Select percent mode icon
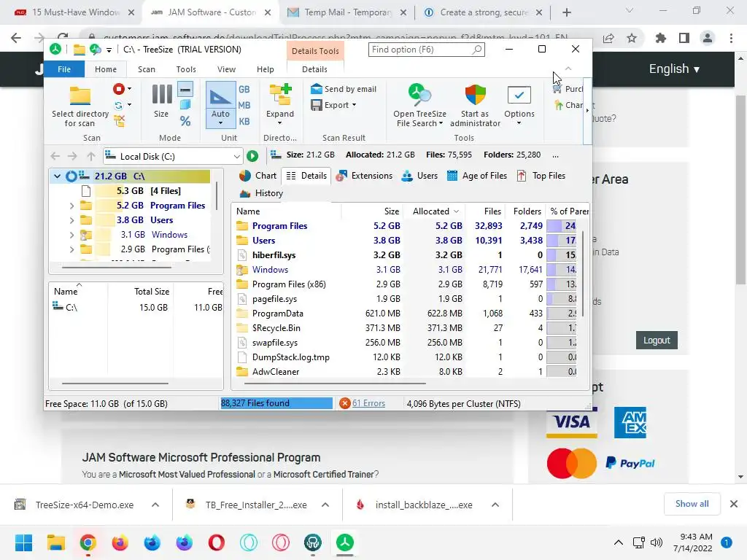This screenshot has width=747, height=560. [x=185, y=121]
